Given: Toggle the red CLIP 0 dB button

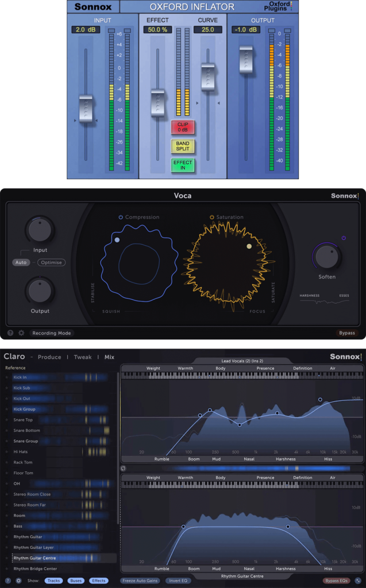Looking at the screenshot, I should (x=183, y=127).
